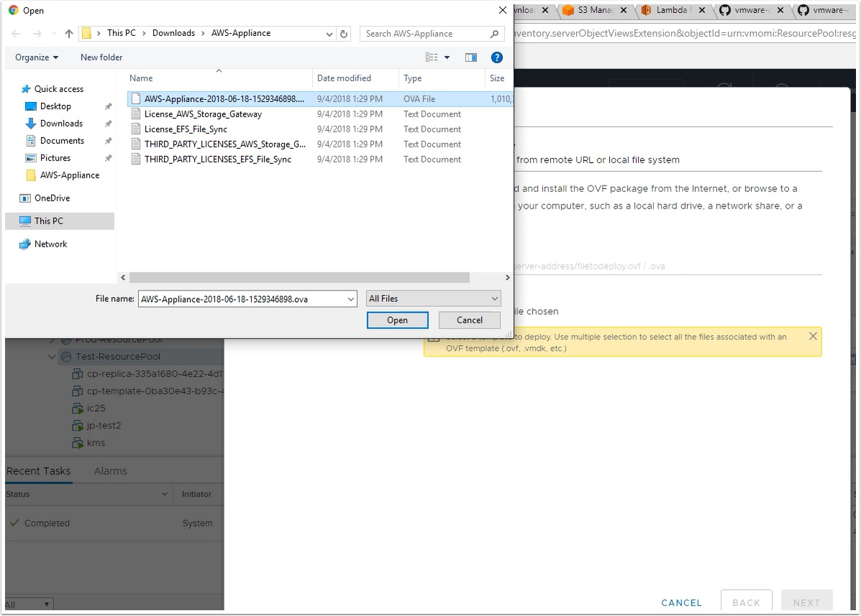
Task: Open the Desktop folder icon in sidebar
Action: [31, 106]
